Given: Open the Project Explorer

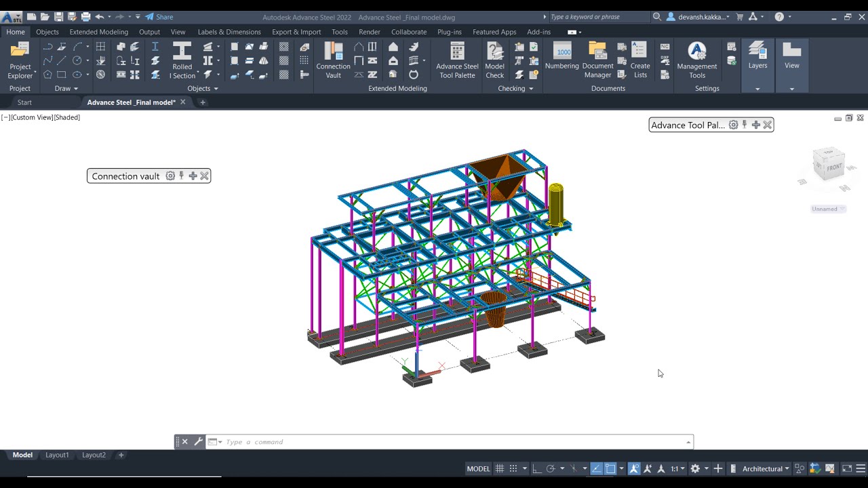Looking at the screenshot, I should point(20,60).
